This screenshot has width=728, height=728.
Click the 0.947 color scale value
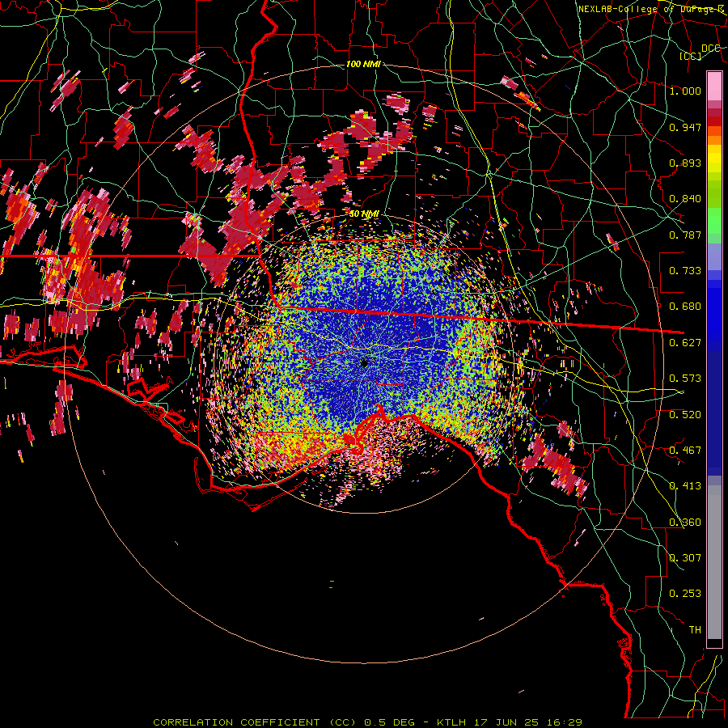coord(685,127)
